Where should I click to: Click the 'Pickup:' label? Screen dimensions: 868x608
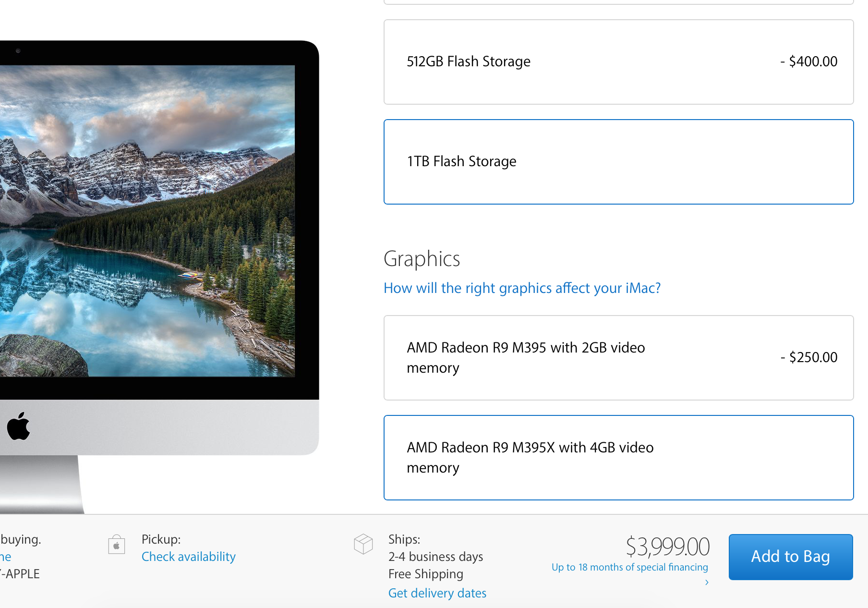click(x=161, y=539)
